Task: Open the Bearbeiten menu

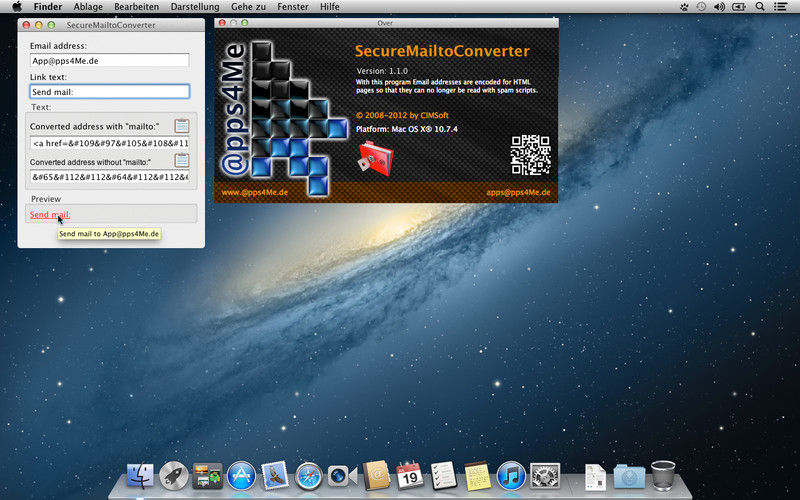Action: 136,7
